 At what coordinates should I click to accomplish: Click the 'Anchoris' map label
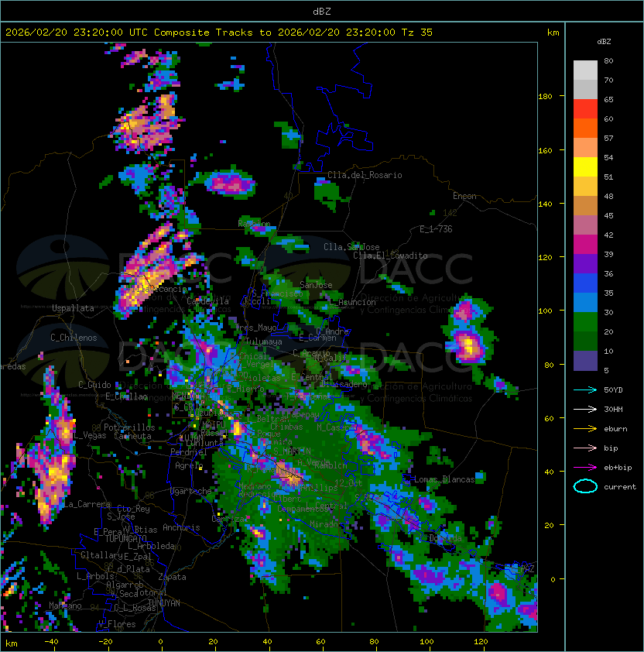click(181, 527)
